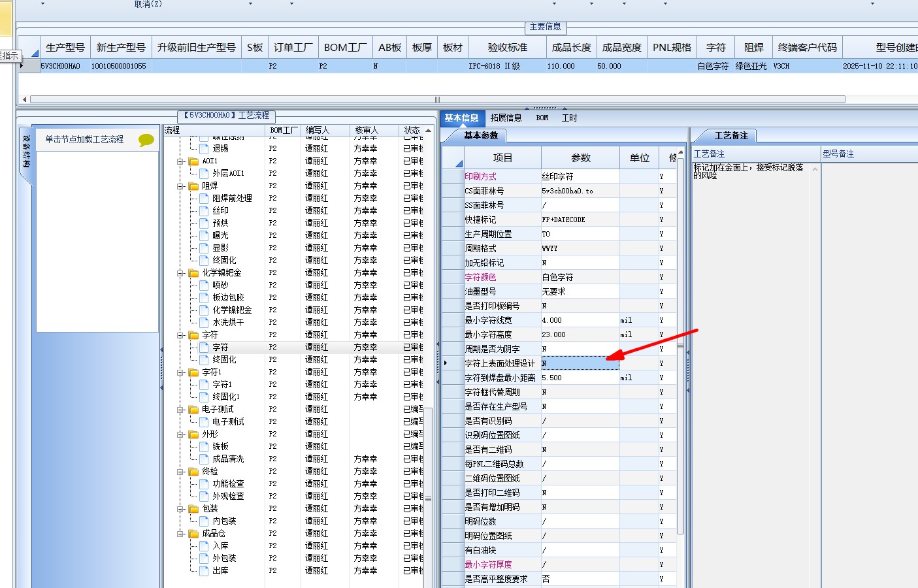Switch to the 基本信息 tab

pos(462,118)
